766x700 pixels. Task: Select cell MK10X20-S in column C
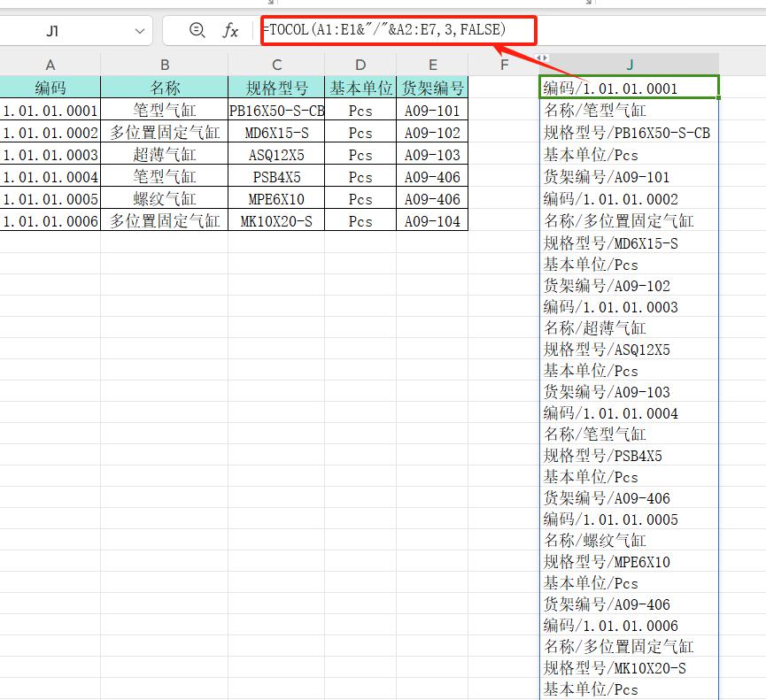pyautogui.click(x=276, y=220)
